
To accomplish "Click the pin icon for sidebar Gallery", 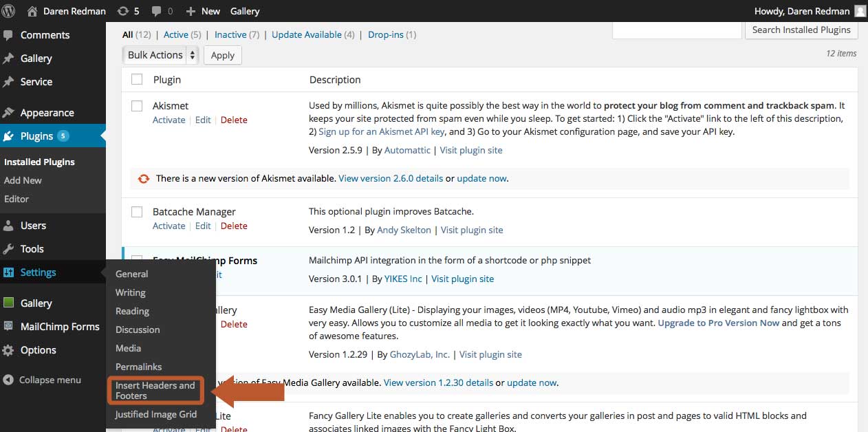I will [x=9, y=58].
